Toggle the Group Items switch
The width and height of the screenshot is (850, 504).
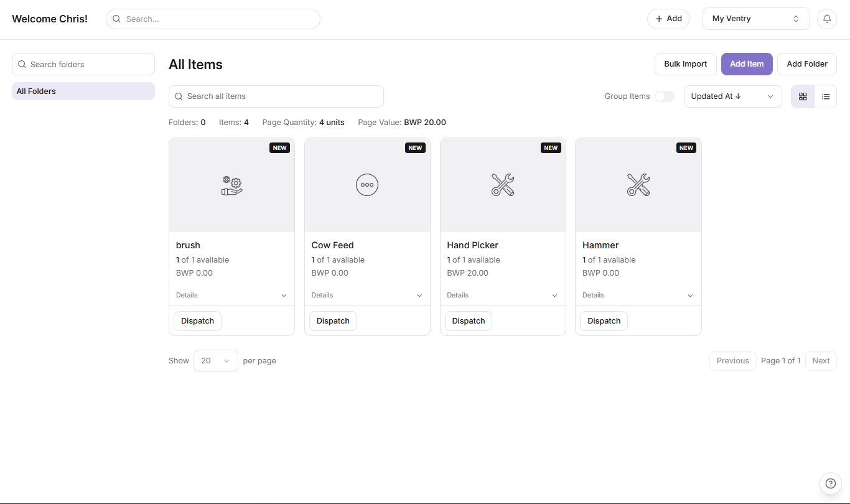(665, 96)
